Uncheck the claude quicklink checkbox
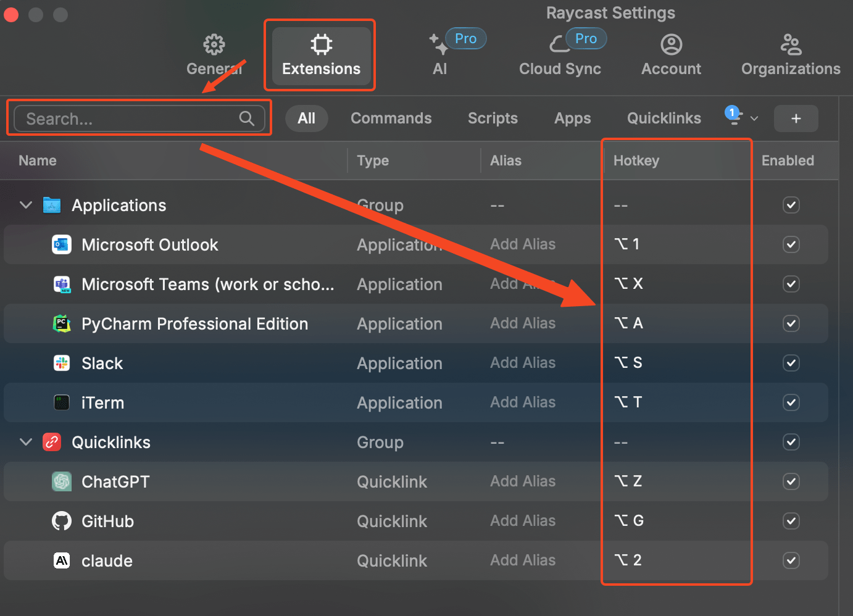This screenshot has height=616, width=853. [x=791, y=560]
